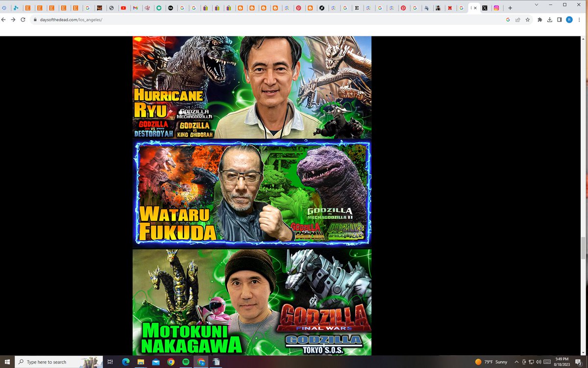Open the Motokuni Nakagawa guest banner

pyautogui.click(x=252, y=302)
